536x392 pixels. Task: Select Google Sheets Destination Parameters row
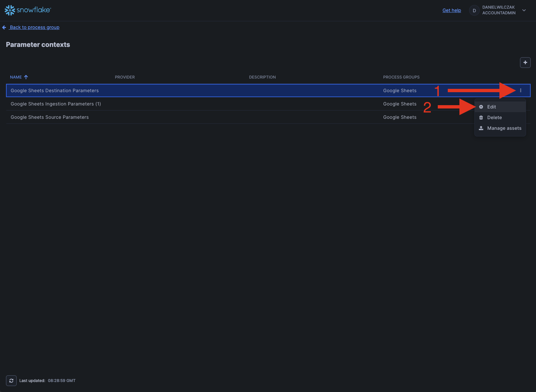[55, 91]
